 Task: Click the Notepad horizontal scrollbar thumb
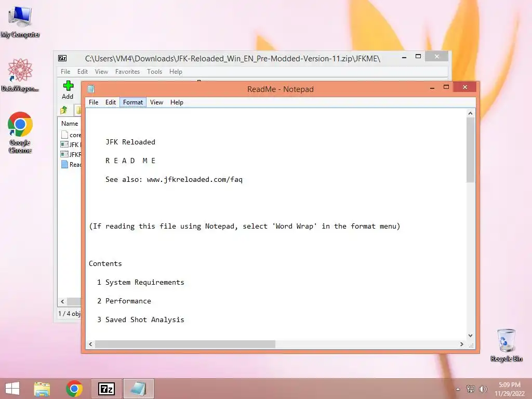coord(185,344)
